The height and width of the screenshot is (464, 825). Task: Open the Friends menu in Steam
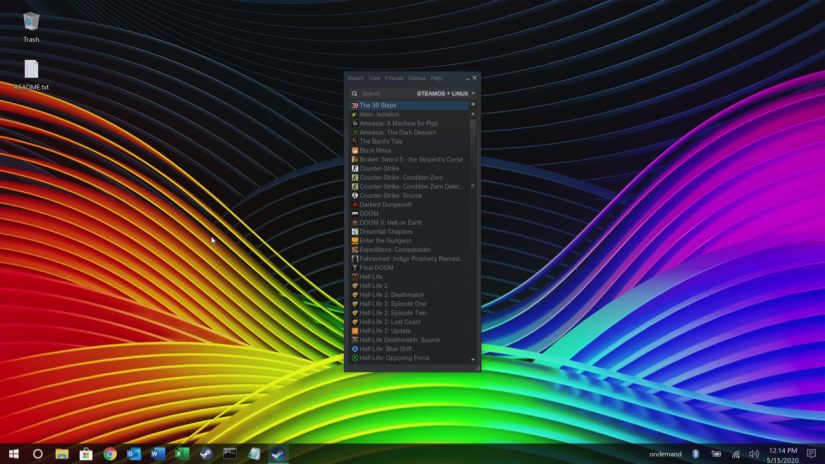[394, 78]
